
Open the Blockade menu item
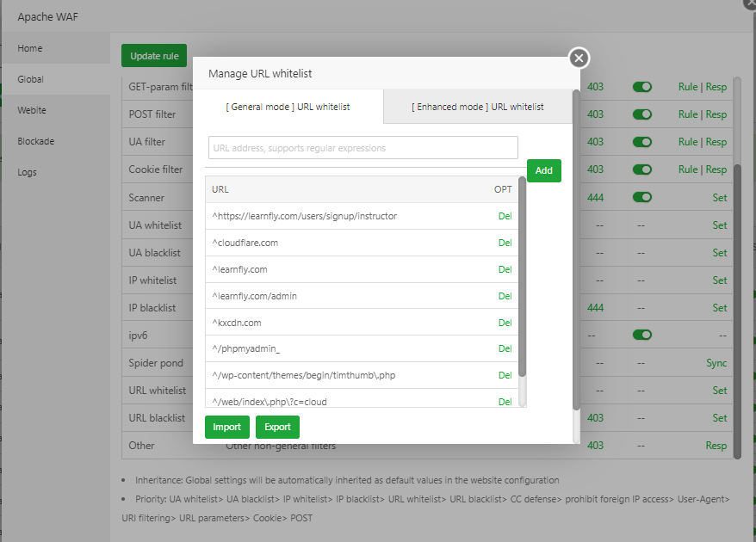[35, 141]
